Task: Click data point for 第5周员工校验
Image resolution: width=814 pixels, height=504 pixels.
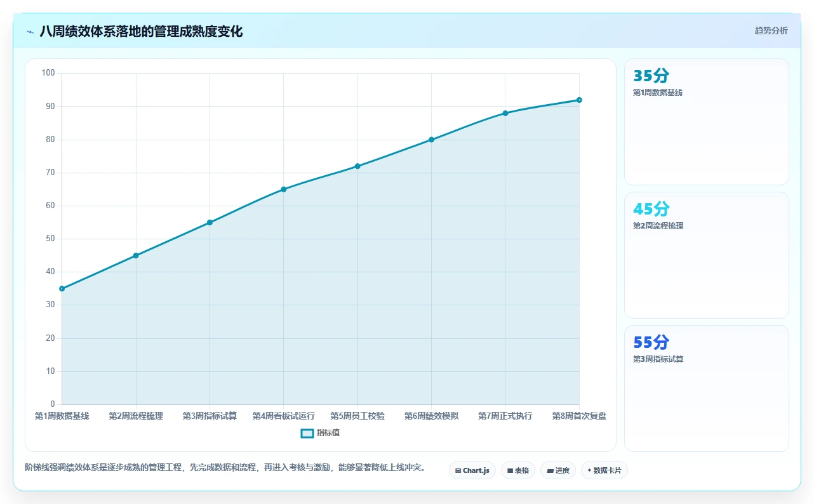Action: pos(357,166)
